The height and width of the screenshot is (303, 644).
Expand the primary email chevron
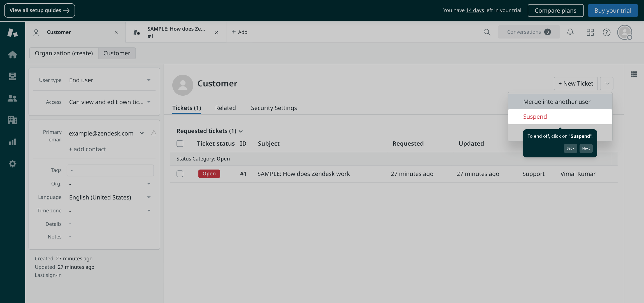142,133
